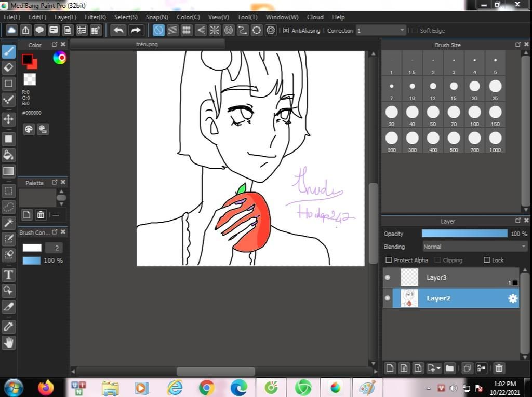Expand the add-layer dropdown arrow

tap(438, 368)
